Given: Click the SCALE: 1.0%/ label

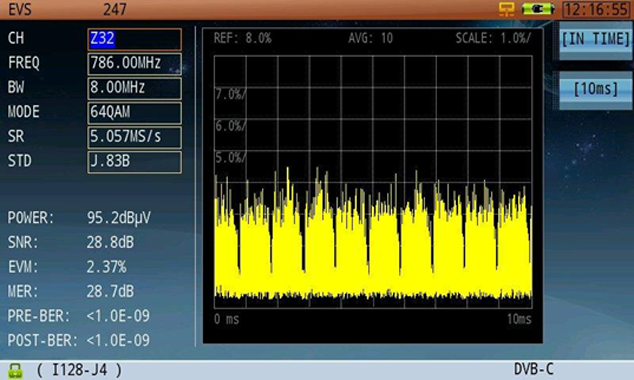Looking at the screenshot, I should click(x=493, y=38).
